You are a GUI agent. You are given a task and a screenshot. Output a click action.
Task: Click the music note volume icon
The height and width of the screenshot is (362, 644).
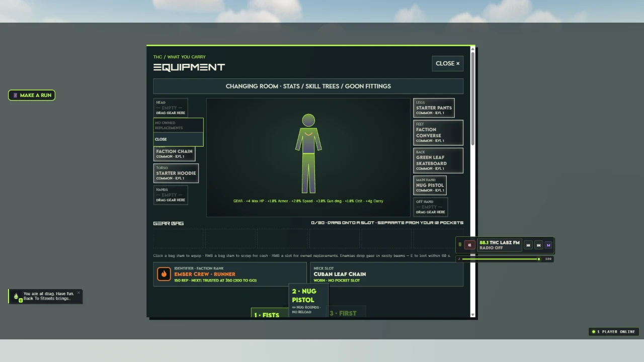(459, 259)
